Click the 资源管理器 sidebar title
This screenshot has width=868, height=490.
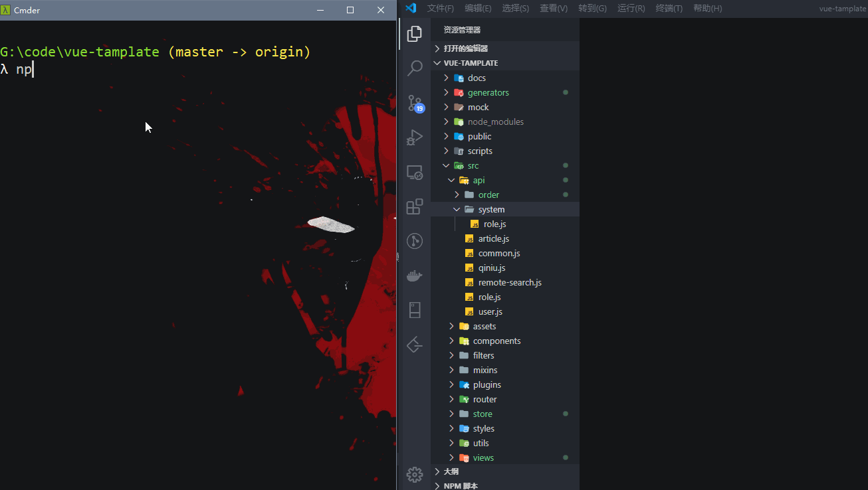tap(462, 30)
